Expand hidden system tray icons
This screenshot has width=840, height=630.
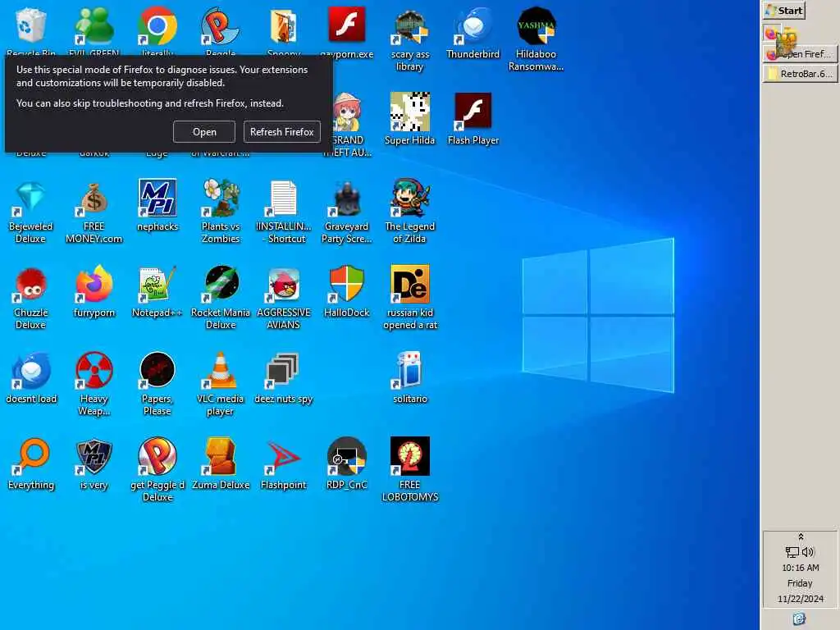coord(801,536)
